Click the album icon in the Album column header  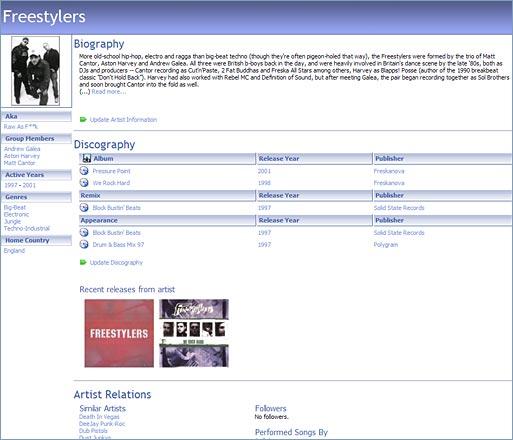[x=87, y=158]
